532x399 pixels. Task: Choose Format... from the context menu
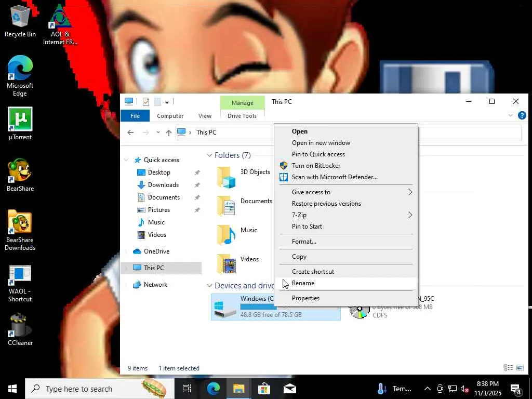click(x=345, y=242)
